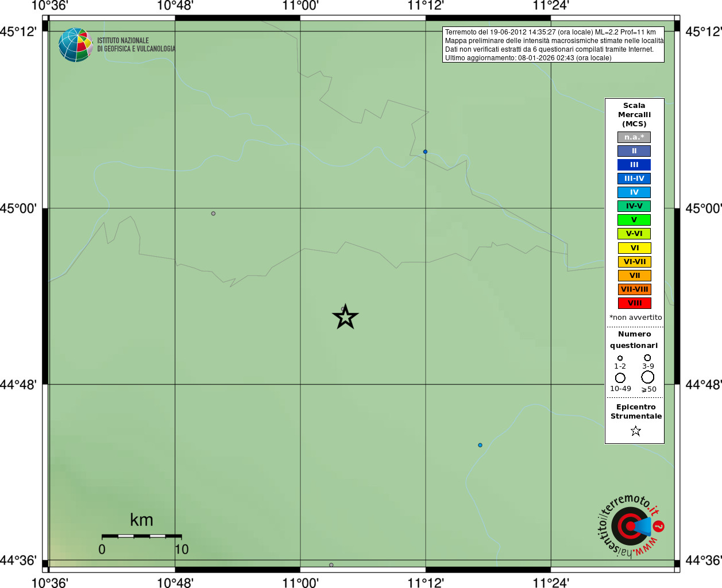Click the top axis label 11°00'
The height and width of the screenshot is (588, 722).
(300, 6)
